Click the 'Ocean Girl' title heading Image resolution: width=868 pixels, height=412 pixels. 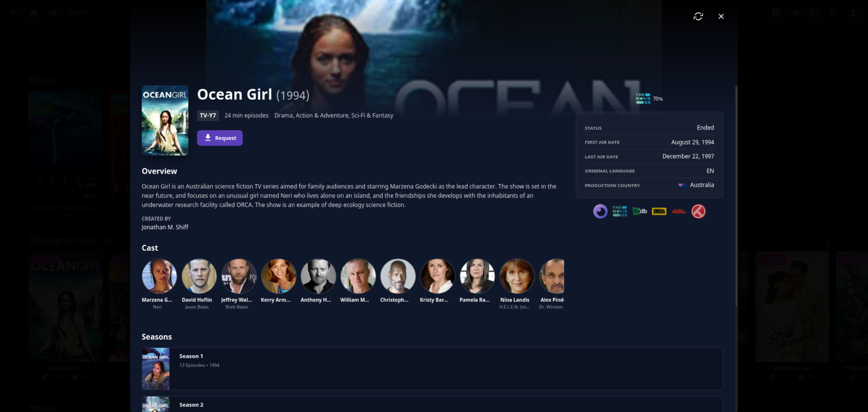235,94
